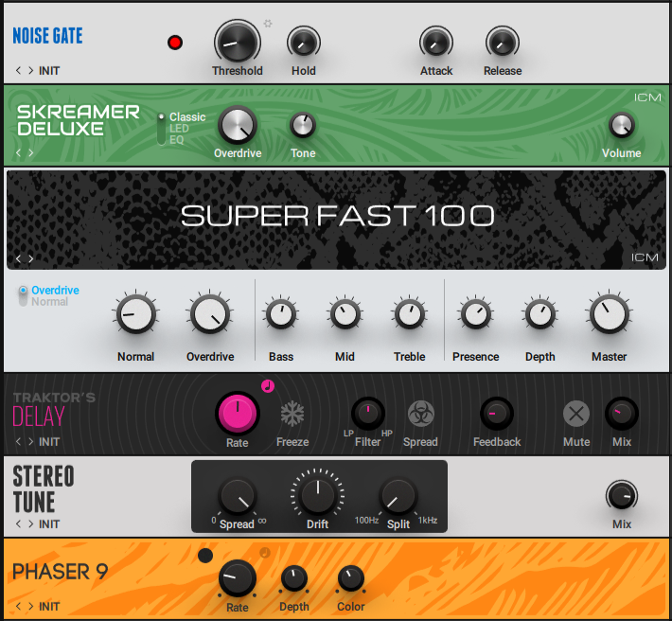The width and height of the screenshot is (672, 621).
Task: Go to next Skreamer Deluxe preset
Action: (x=31, y=152)
